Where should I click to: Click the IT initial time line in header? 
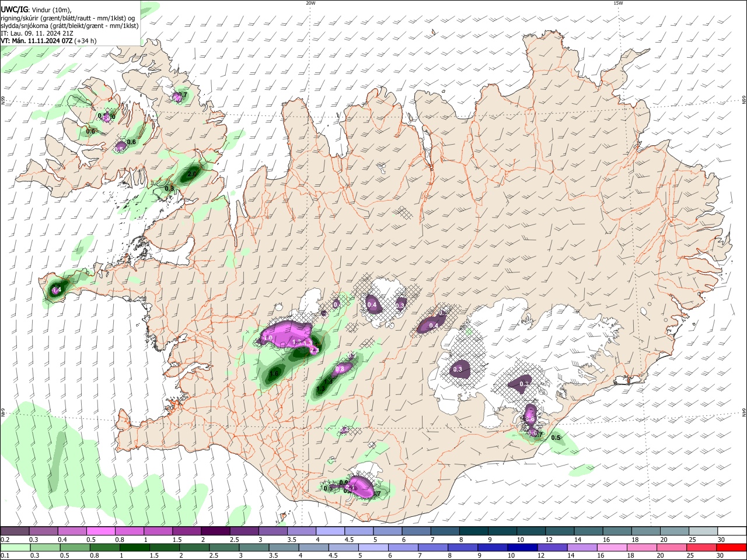click(x=37, y=33)
